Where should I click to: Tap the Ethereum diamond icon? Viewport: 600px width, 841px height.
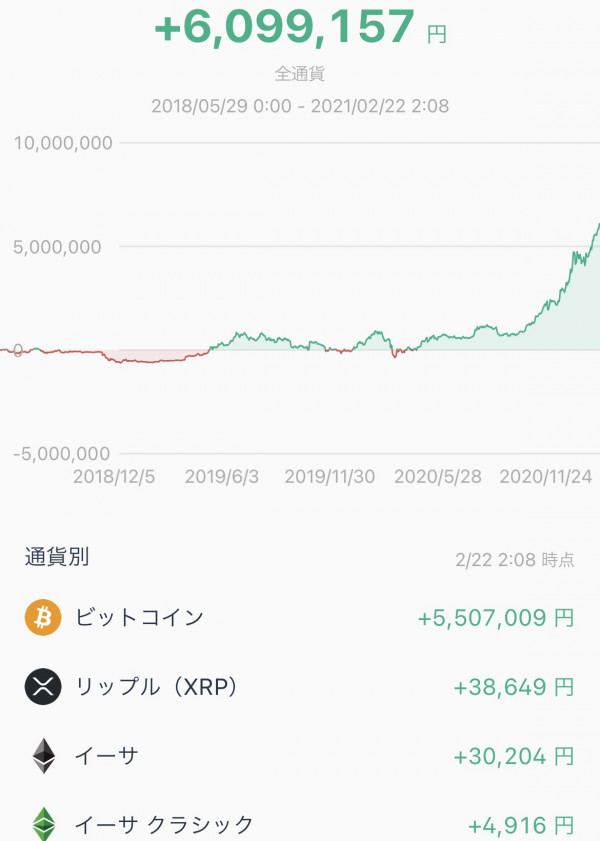pos(44,756)
